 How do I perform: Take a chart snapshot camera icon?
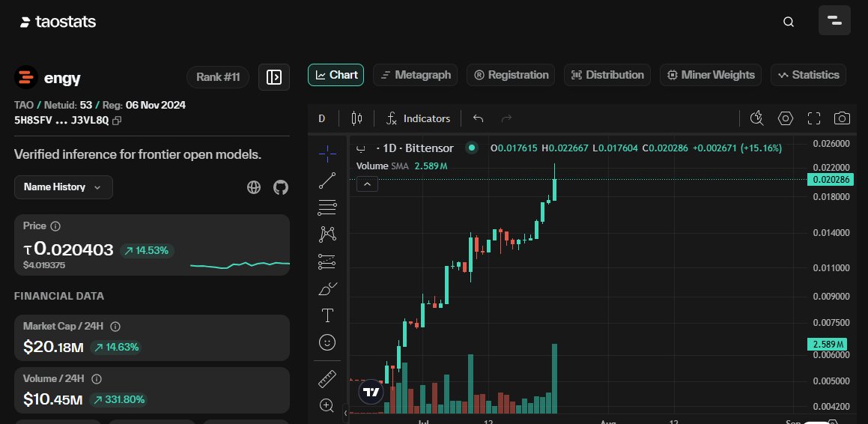[x=842, y=118]
